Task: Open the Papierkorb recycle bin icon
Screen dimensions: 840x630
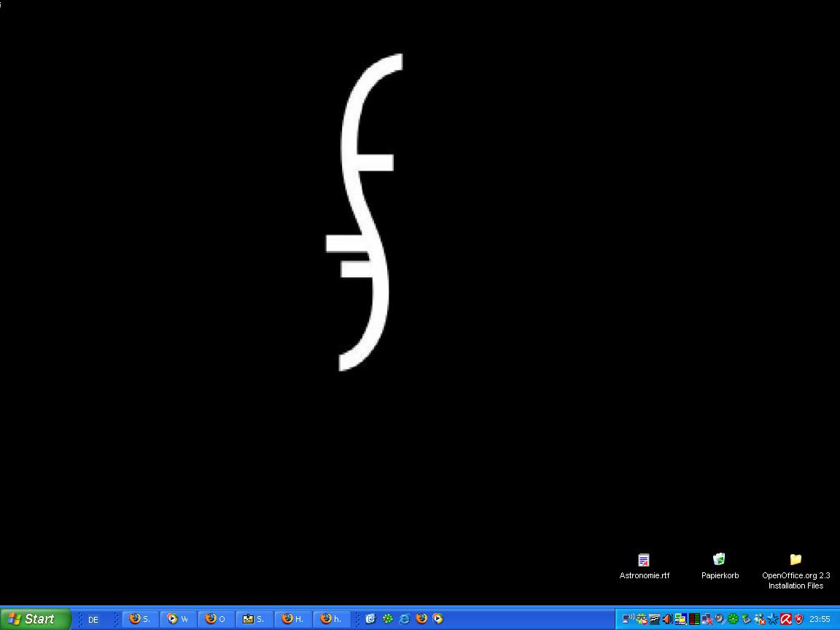Action: [x=719, y=560]
